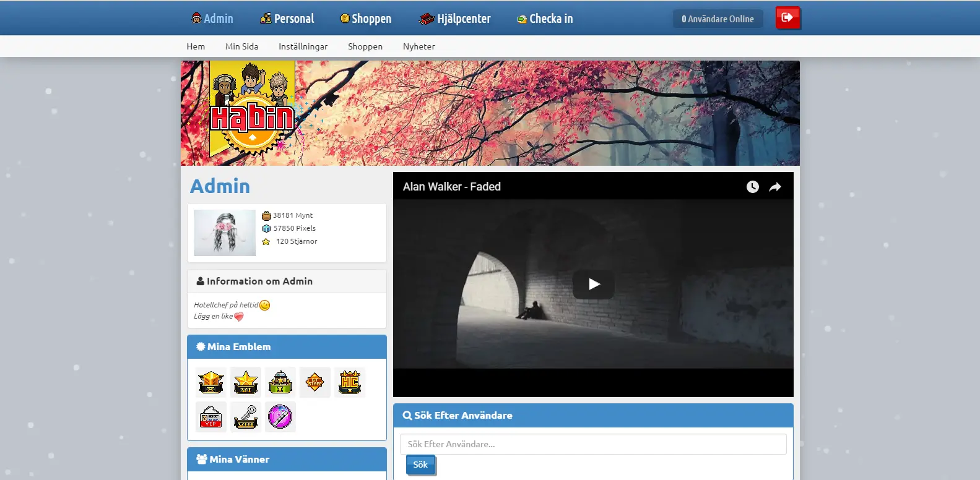Open the Personal staff tab

tap(287, 19)
